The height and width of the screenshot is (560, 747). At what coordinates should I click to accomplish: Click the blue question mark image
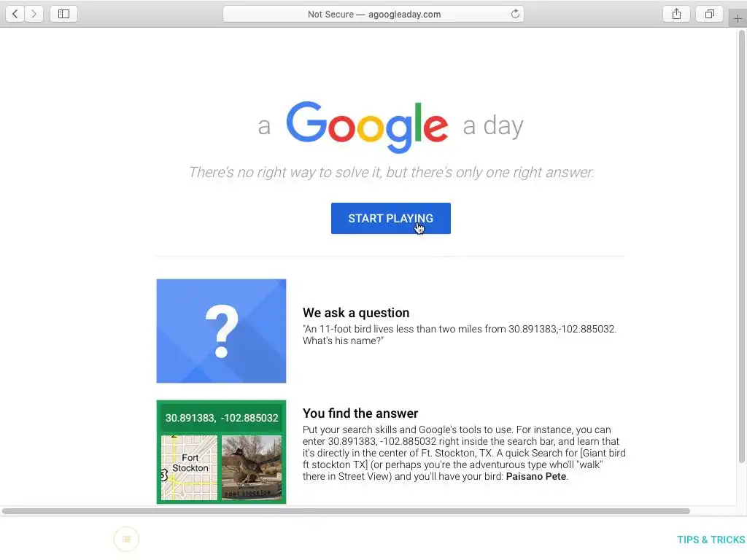pyautogui.click(x=221, y=331)
